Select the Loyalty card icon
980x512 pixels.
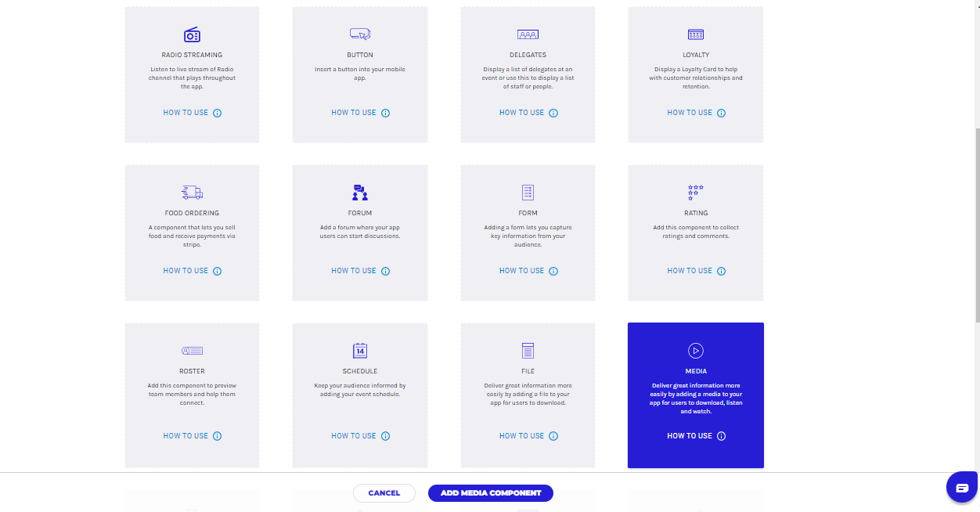point(695,34)
